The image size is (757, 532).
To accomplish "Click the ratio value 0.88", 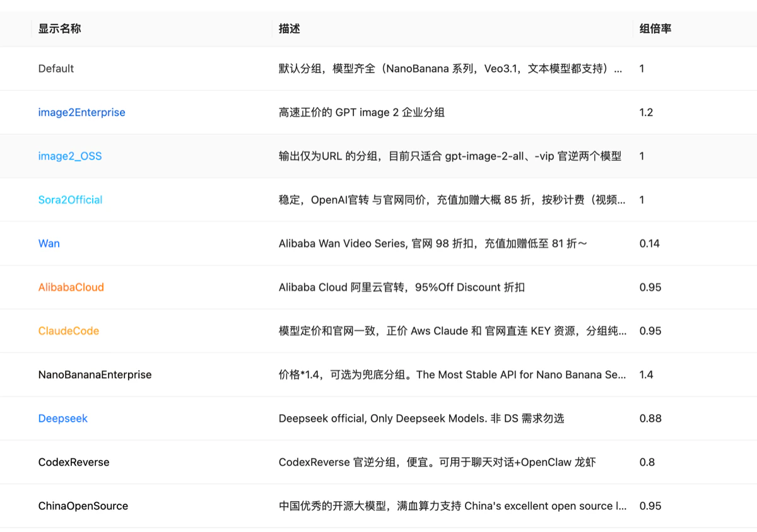I will click(x=650, y=419).
